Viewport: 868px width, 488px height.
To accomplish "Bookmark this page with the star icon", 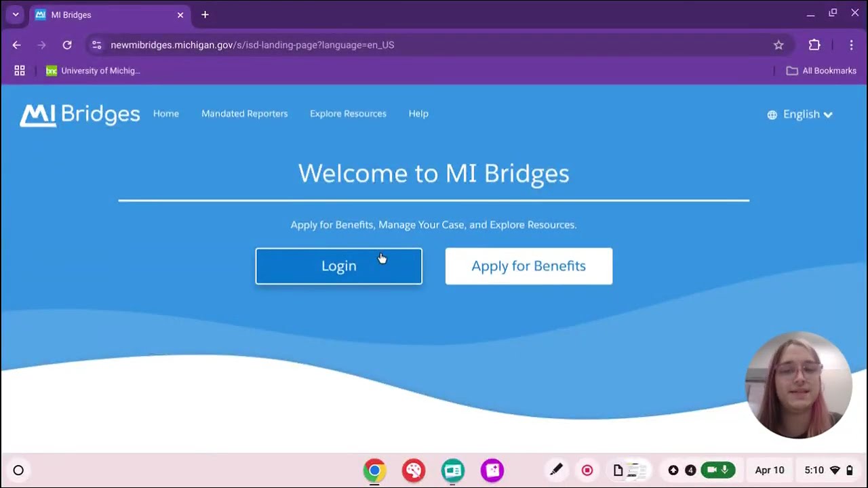I will pos(778,45).
